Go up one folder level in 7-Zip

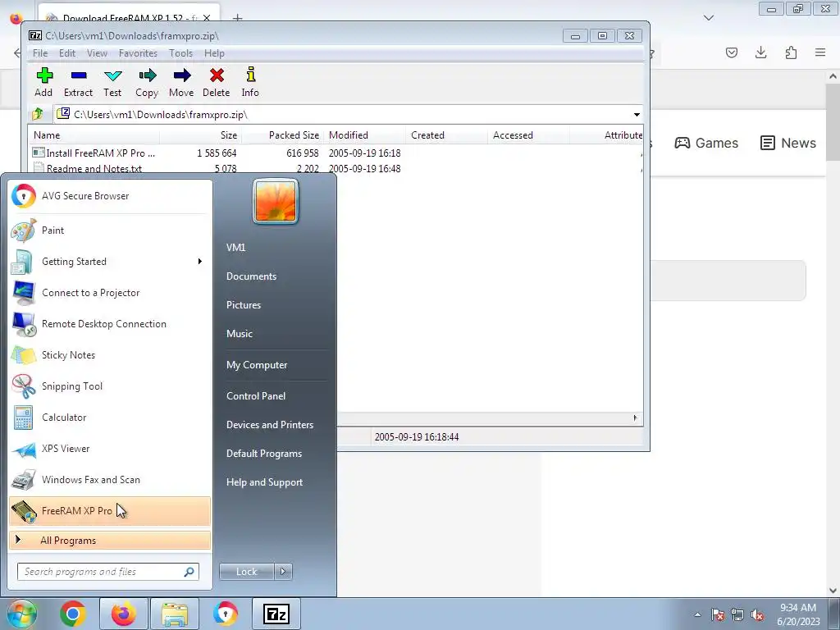tap(38, 114)
